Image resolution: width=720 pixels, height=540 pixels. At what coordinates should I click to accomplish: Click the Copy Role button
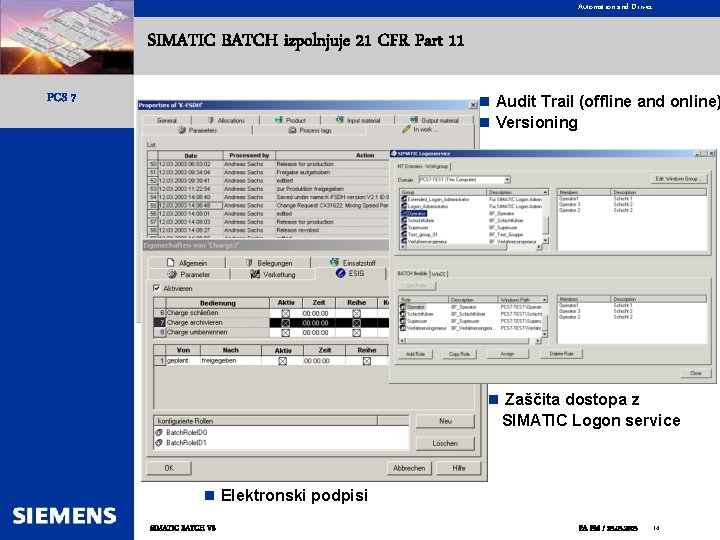tap(459, 354)
